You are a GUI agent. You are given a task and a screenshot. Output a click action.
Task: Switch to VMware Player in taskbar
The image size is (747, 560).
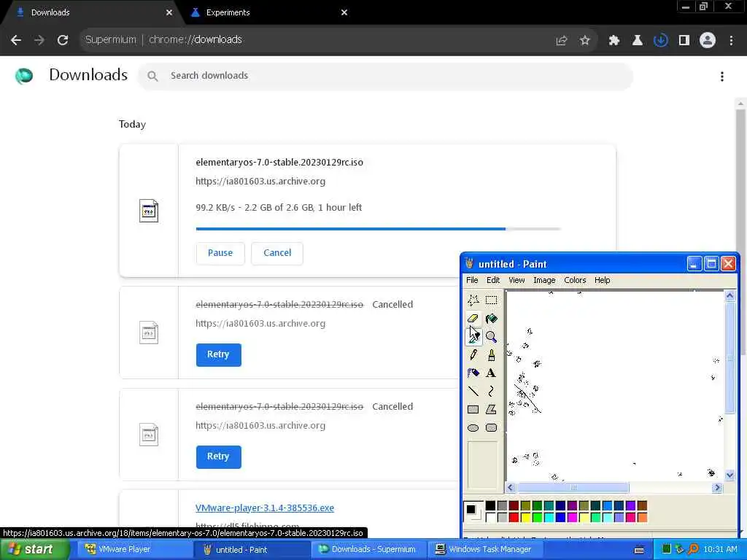(x=134, y=550)
